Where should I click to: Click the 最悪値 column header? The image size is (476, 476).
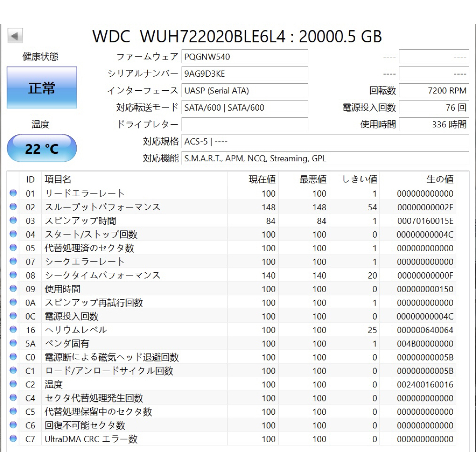point(304,179)
